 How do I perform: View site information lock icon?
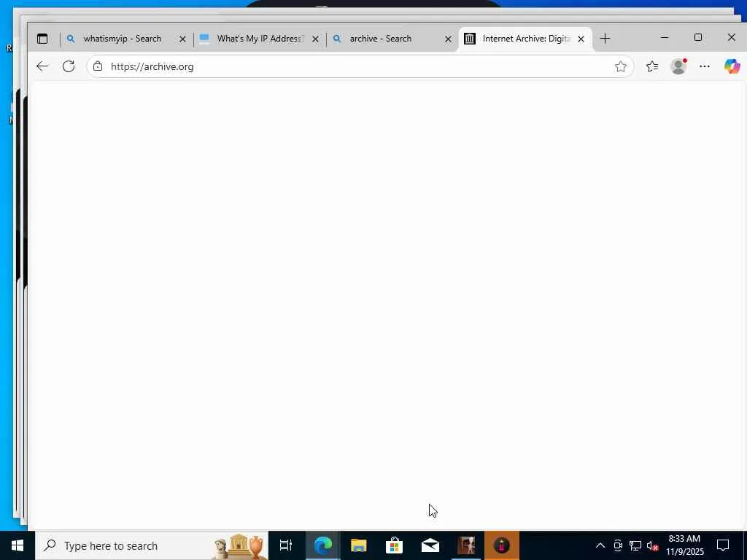[x=98, y=66]
